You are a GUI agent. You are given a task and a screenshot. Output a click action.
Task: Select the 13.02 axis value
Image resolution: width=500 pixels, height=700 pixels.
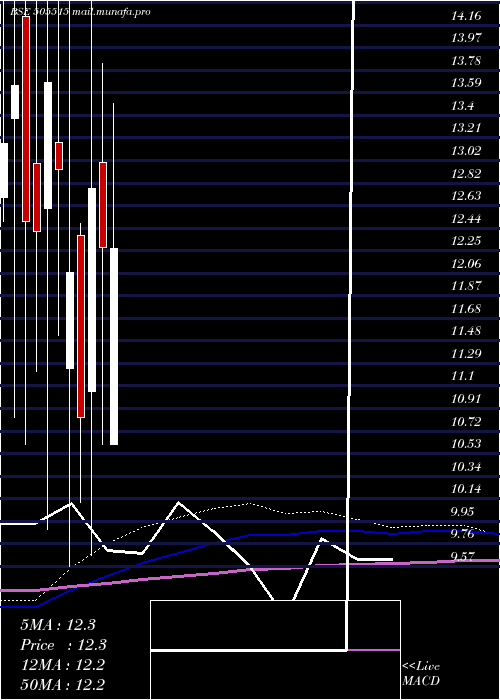click(466, 151)
